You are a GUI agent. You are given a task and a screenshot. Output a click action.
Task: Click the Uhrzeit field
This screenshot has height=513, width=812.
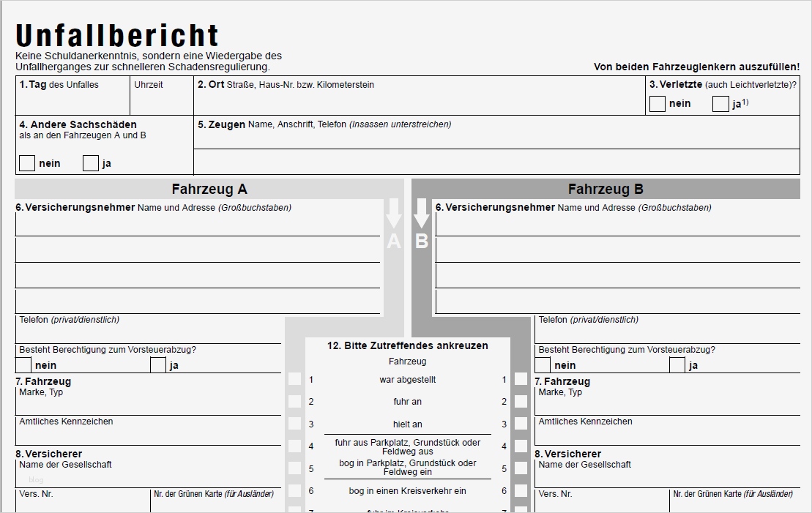pos(162,96)
